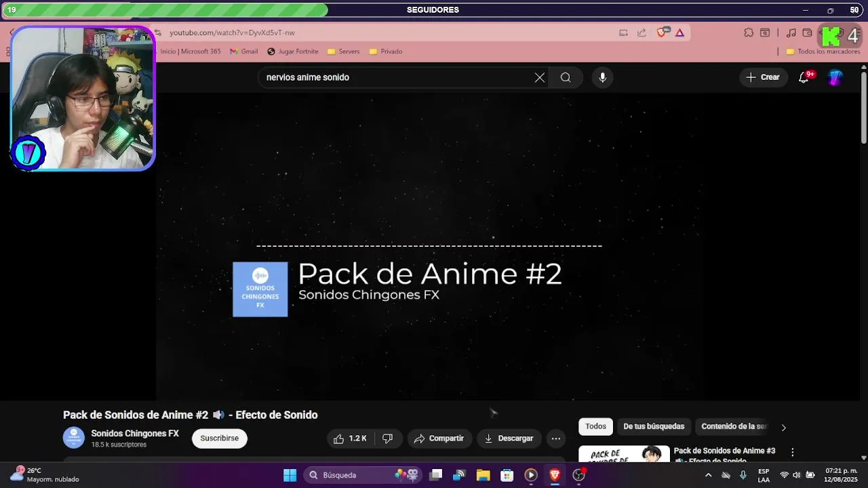Click video title Pack de Sonidos de Anime #2
The height and width of the screenshot is (488, 868).
[x=190, y=415]
